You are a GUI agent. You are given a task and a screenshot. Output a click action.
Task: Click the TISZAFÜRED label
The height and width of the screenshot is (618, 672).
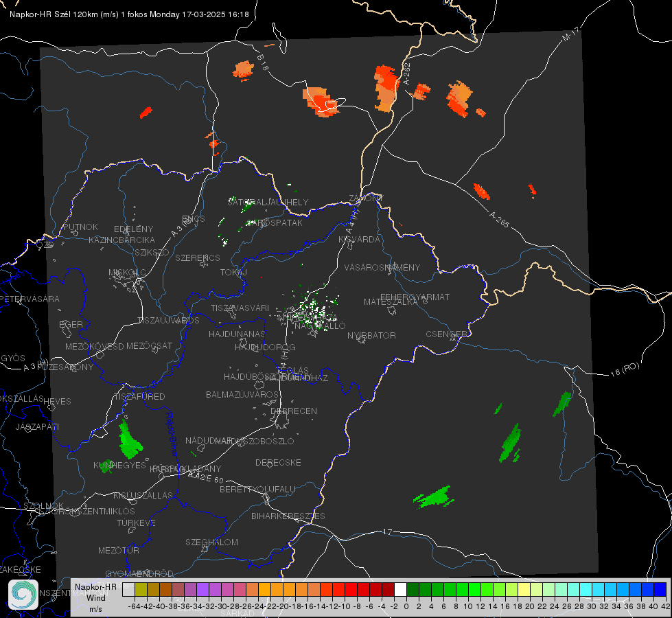[x=139, y=397]
